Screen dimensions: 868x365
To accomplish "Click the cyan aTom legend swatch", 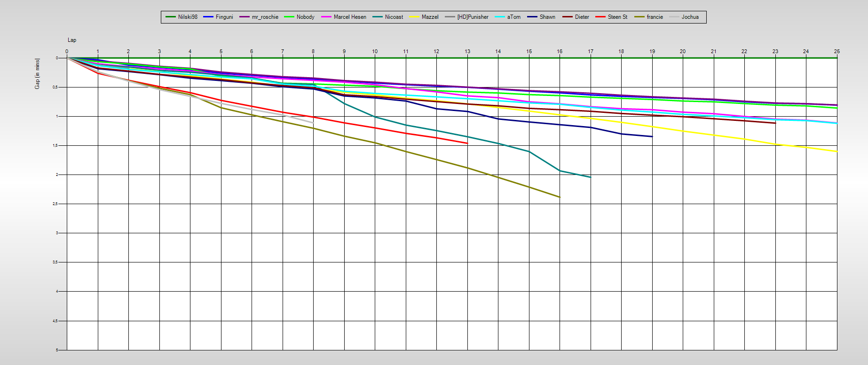I will click(499, 17).
